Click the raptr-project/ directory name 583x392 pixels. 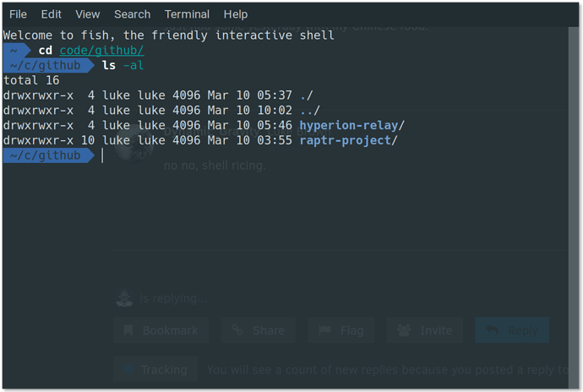348,140
